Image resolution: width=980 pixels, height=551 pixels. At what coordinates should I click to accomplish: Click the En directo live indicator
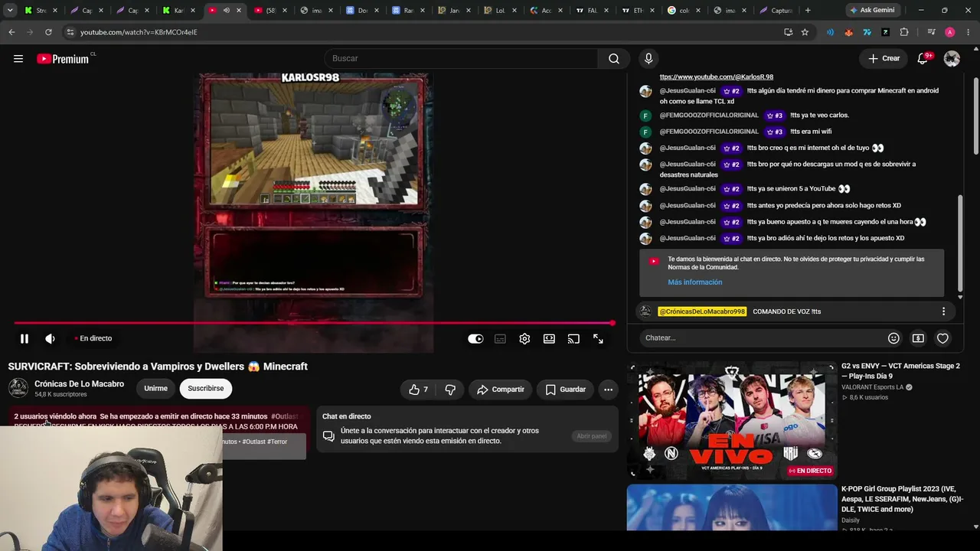click(x=93, y=338)
